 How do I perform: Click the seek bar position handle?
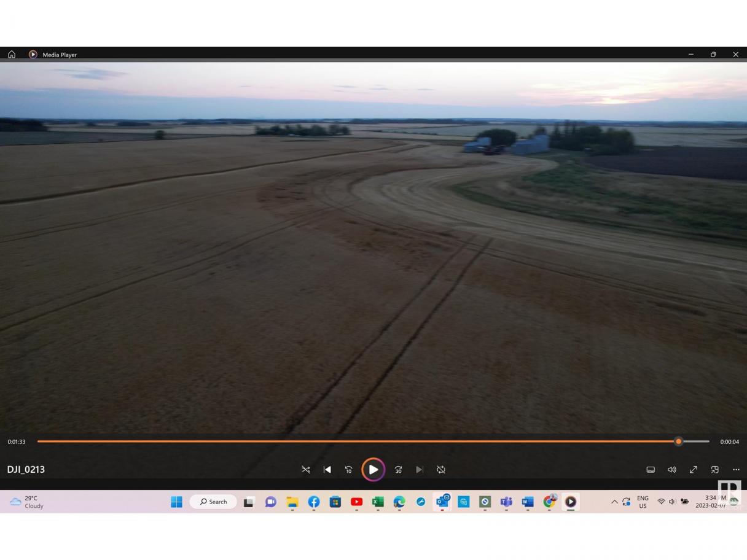(678, 441)
